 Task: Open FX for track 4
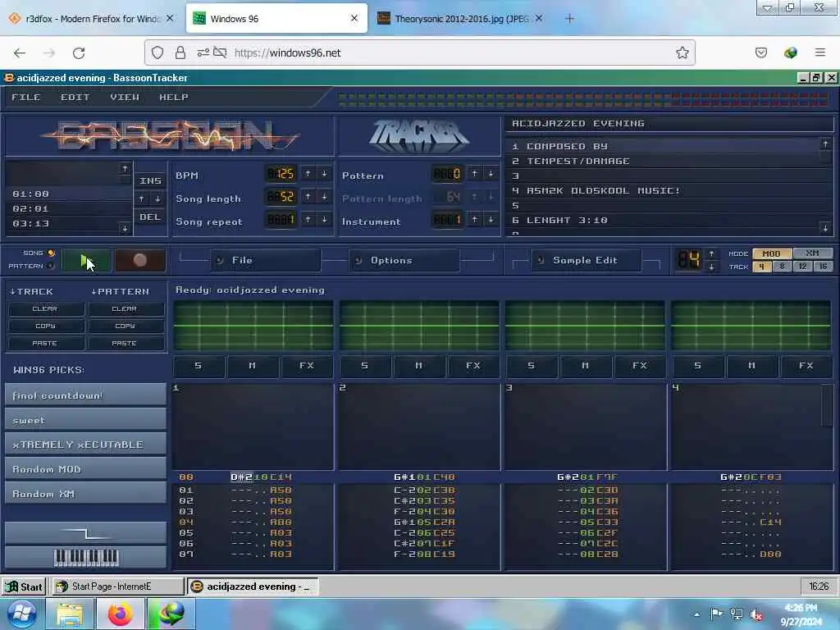coord(806,366)
